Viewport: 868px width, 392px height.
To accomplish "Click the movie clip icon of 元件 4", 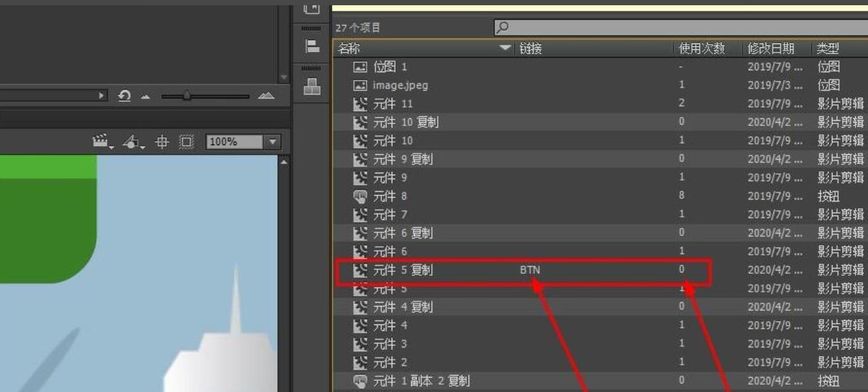I will [360, 325].
